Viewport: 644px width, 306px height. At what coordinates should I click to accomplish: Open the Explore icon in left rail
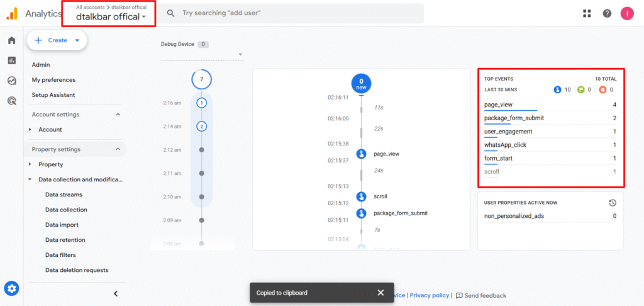point(11,81)
